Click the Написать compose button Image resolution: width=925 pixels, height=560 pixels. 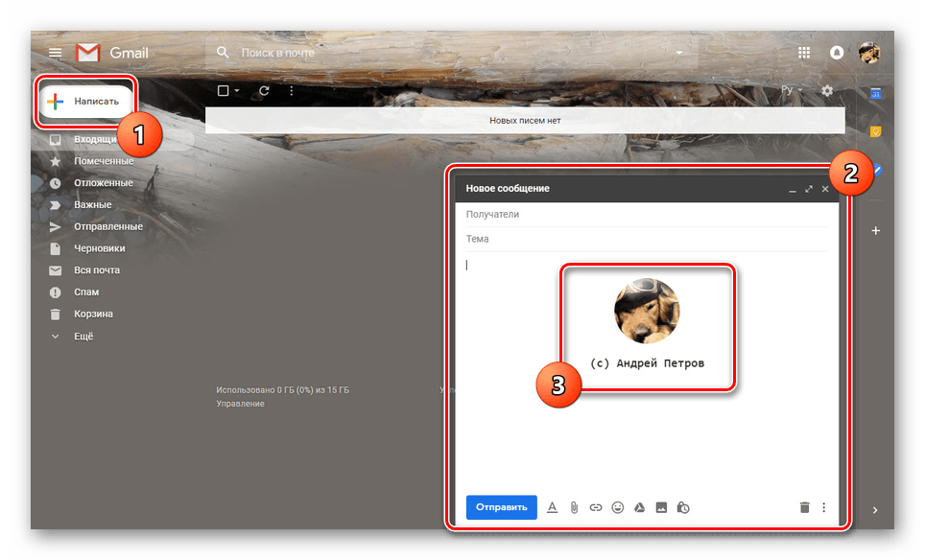(x=84, y=102)
